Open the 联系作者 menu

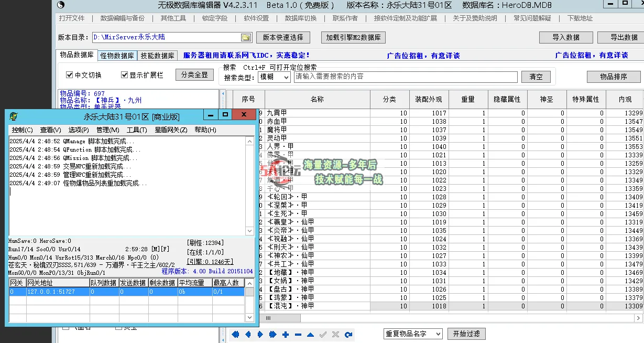tap(345, 18)
